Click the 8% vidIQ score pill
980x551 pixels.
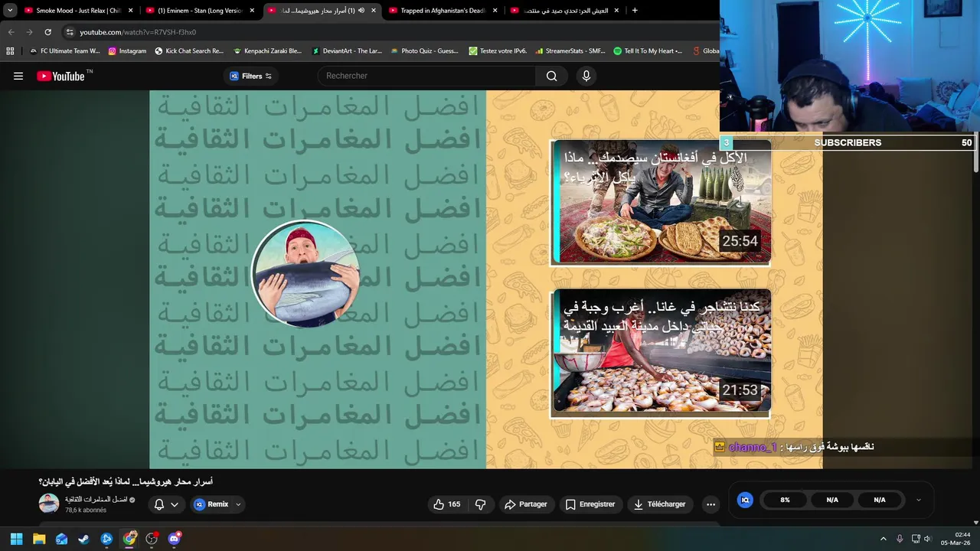785,500
